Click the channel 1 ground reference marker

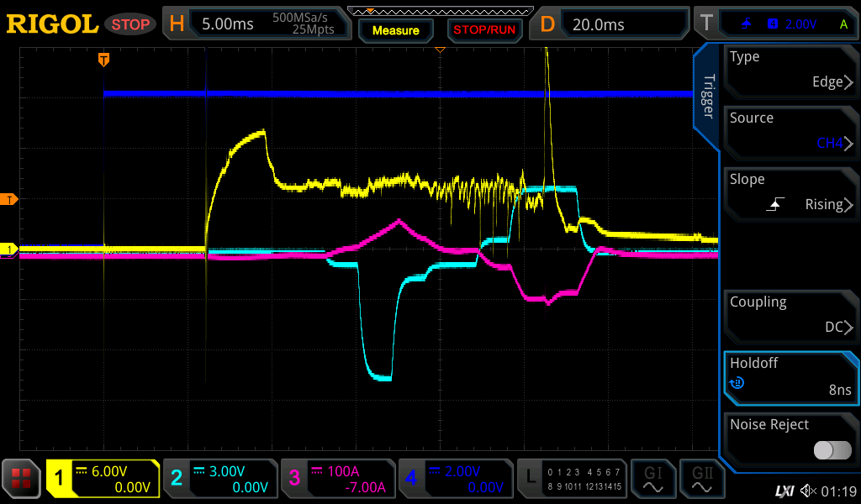click(x=9, y=249)
